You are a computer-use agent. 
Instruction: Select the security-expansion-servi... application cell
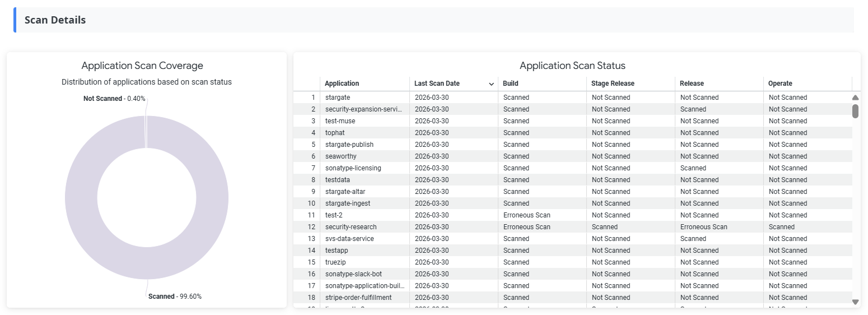365,109
